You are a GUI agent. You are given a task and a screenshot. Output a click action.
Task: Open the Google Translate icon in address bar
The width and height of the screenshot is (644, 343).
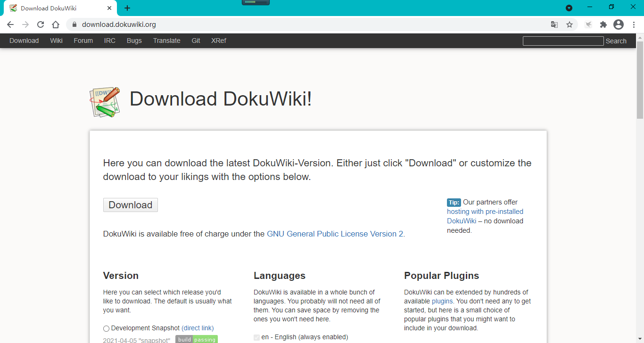point(554,24)
